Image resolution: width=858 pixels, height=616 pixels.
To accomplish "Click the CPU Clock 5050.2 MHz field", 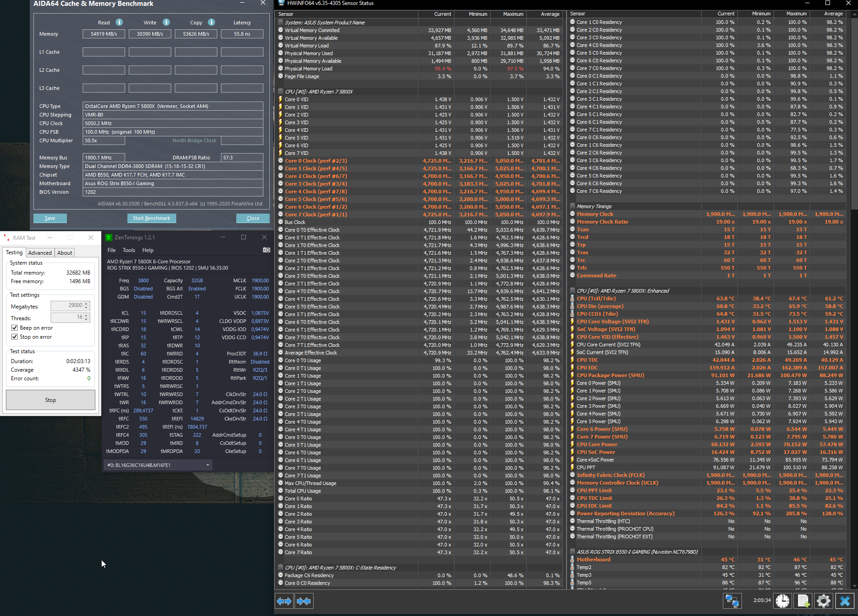I will [x=173, y=123].
